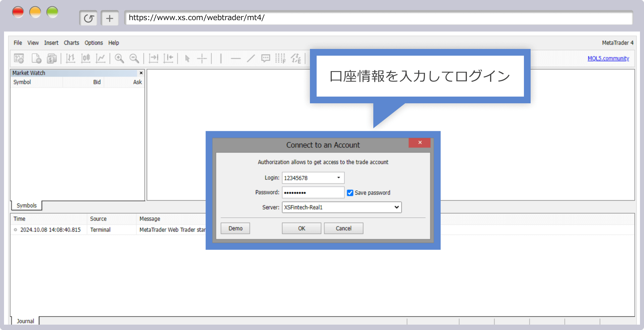Open the File menu
The height and width of the screenshot is (330, 644).
point(18,43)
